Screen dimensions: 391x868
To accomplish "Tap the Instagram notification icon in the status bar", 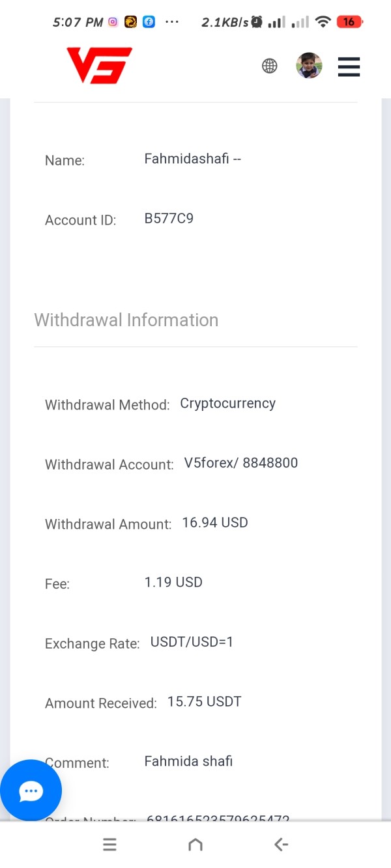I will coord(113,22).
